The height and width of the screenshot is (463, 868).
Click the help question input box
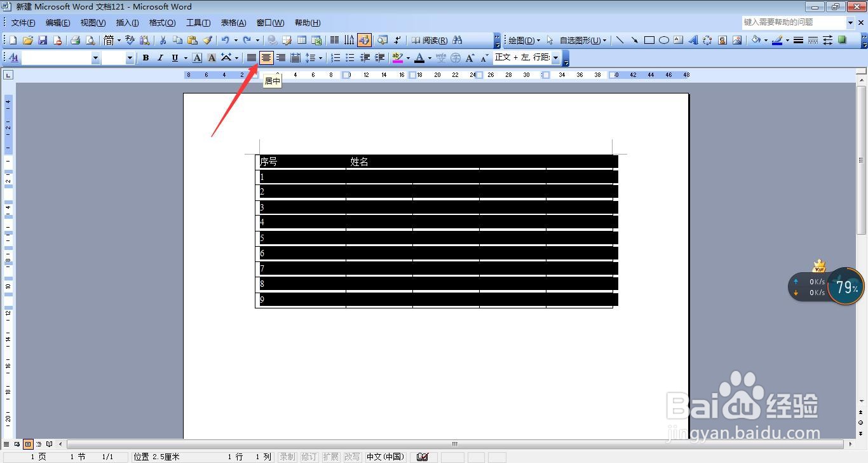[x=794, y=22]
